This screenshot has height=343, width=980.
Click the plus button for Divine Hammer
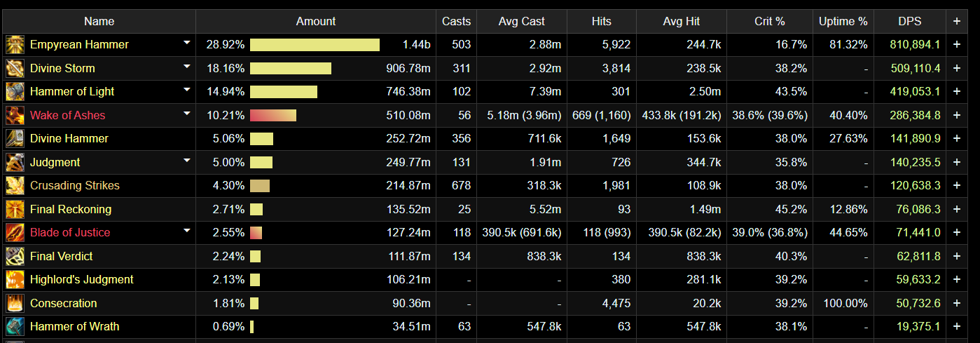[x=957, y=139]
